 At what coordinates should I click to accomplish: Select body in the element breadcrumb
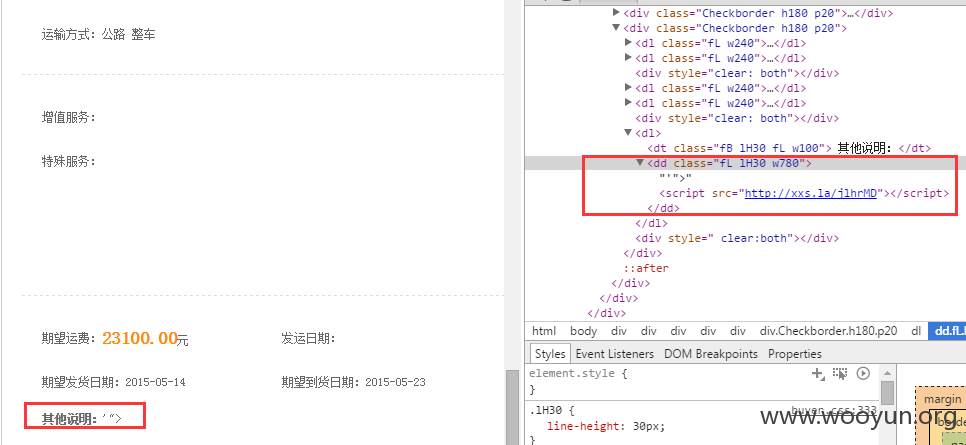(x=583, y=331)
